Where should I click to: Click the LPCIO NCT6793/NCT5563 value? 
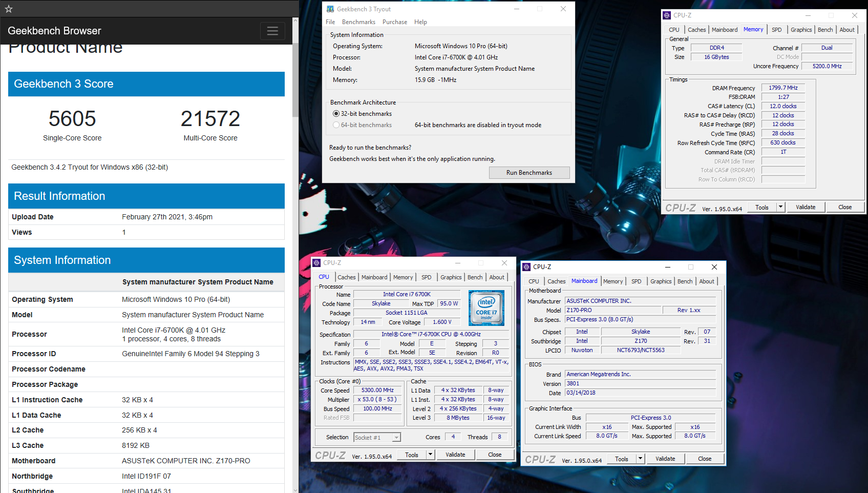641,350
